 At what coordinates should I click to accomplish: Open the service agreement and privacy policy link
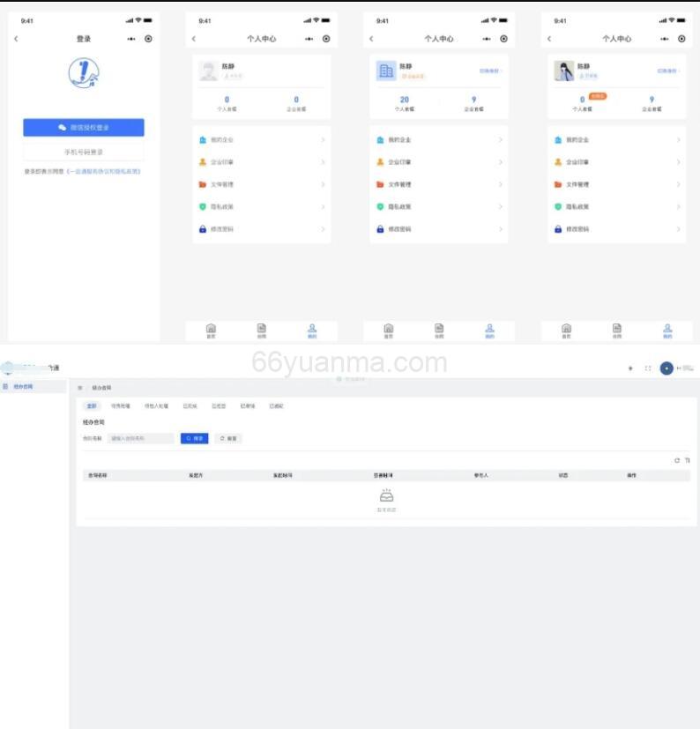coord(104,172)
